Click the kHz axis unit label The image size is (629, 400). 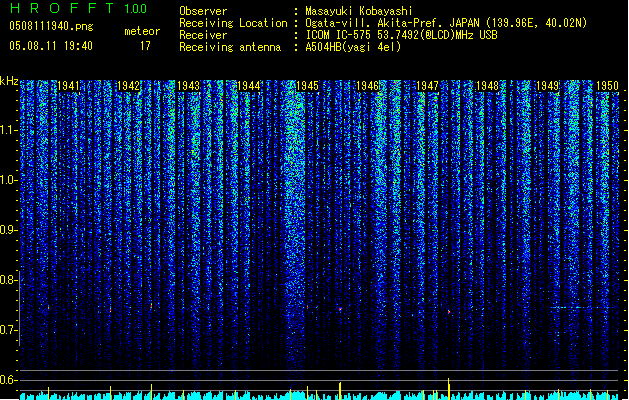(9, 81)
